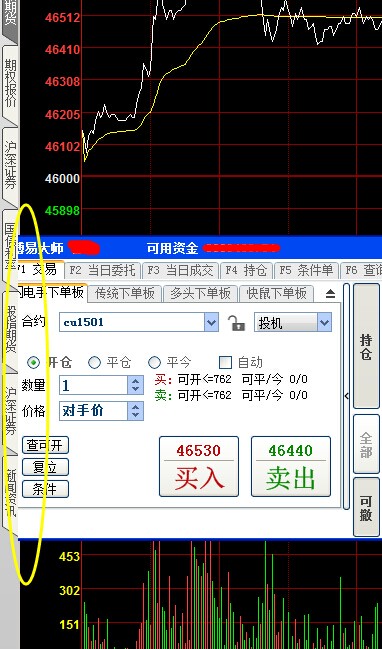382x649 pixels.
Task: Click the 买入 button at 46530
Action: (x=199, y=466)
